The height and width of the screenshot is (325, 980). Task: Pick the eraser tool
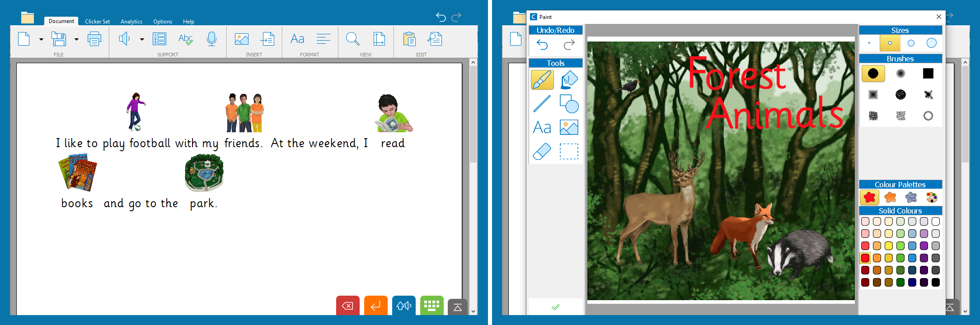(x=542, y=152)
